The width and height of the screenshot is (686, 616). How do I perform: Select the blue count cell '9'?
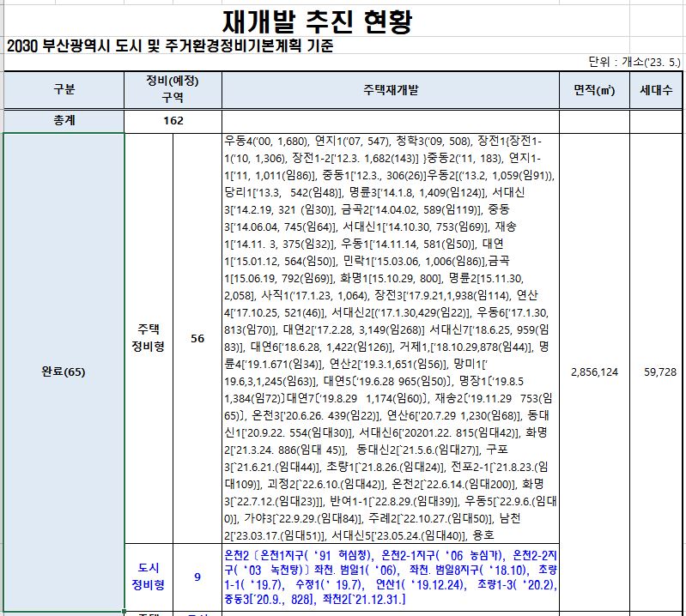pyautogui.click(x=197, y=577)
